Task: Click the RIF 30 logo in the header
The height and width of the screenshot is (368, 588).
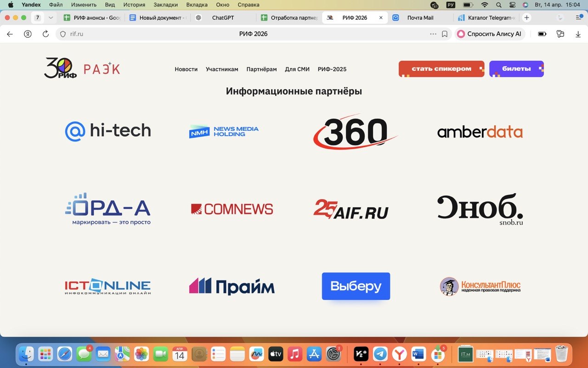Action: click(x=61, y=68)
